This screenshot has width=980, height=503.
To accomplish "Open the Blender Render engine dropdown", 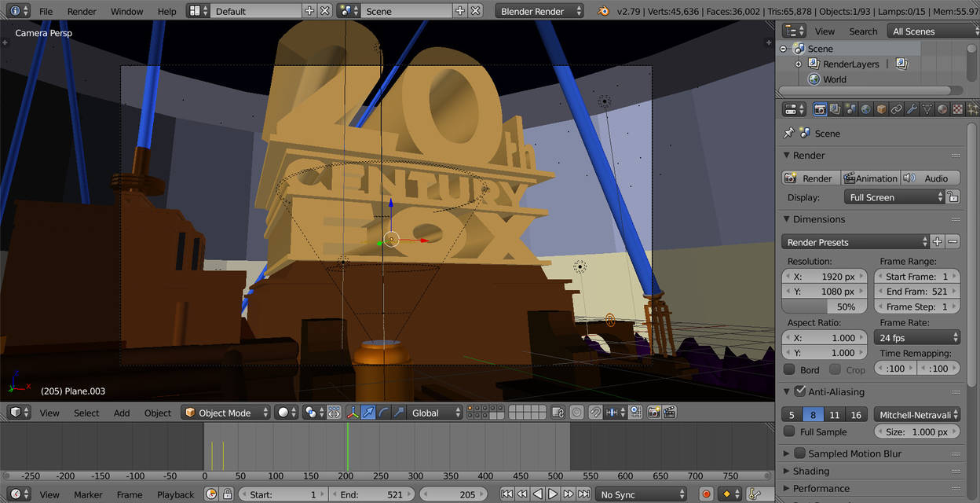I will click(x=539, y=11).
